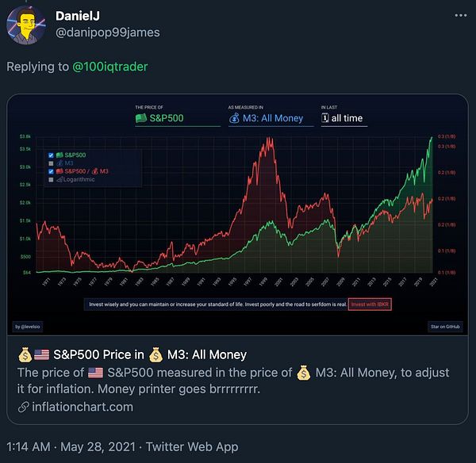Click the money bag emoji in card title
Image resolution: width=476 pixels, height=463 pixels.
(x=25, y=354)
